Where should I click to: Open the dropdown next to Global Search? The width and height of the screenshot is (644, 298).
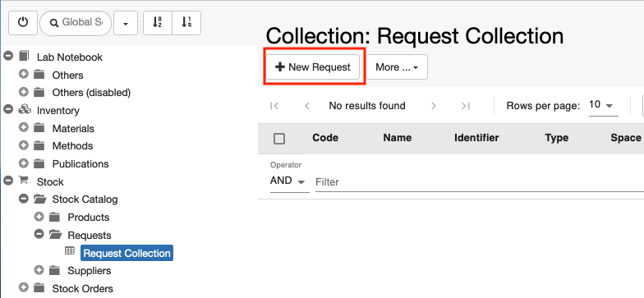coord(126,23)
